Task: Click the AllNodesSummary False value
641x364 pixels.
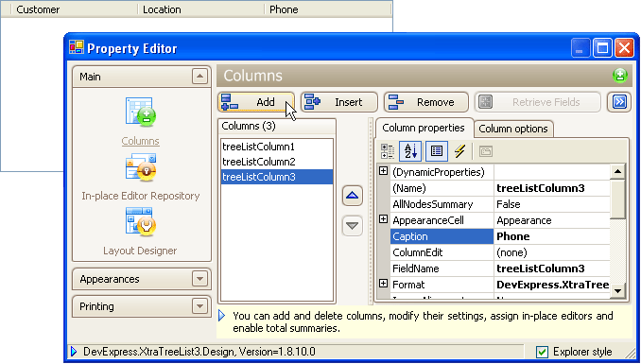Action: click(552, 204)
